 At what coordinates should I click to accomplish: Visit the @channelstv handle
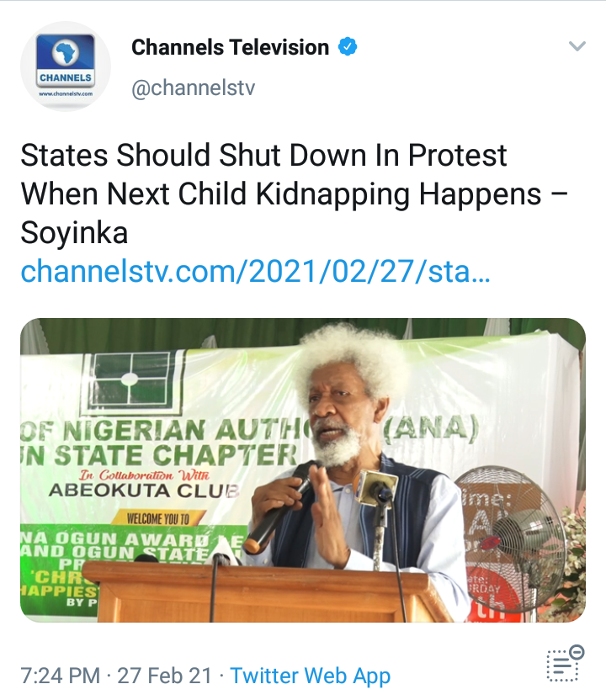(193, 87)
